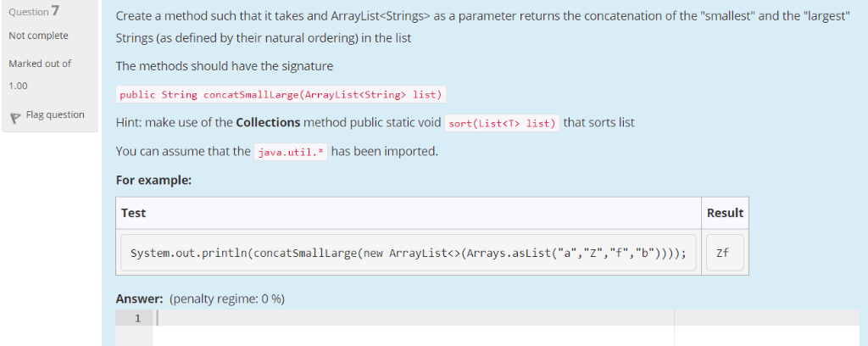
Task: Click the java.util.* code snippet
Action: [291, 152]
